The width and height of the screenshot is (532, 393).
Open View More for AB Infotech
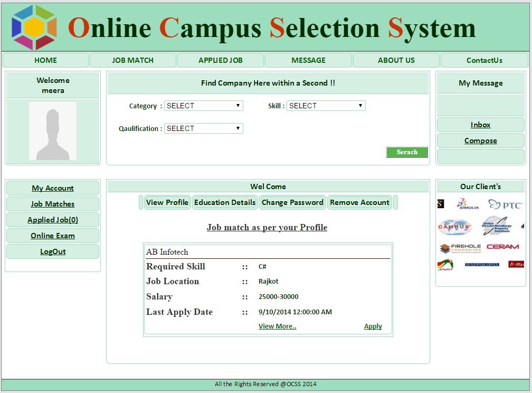(277, 326)
